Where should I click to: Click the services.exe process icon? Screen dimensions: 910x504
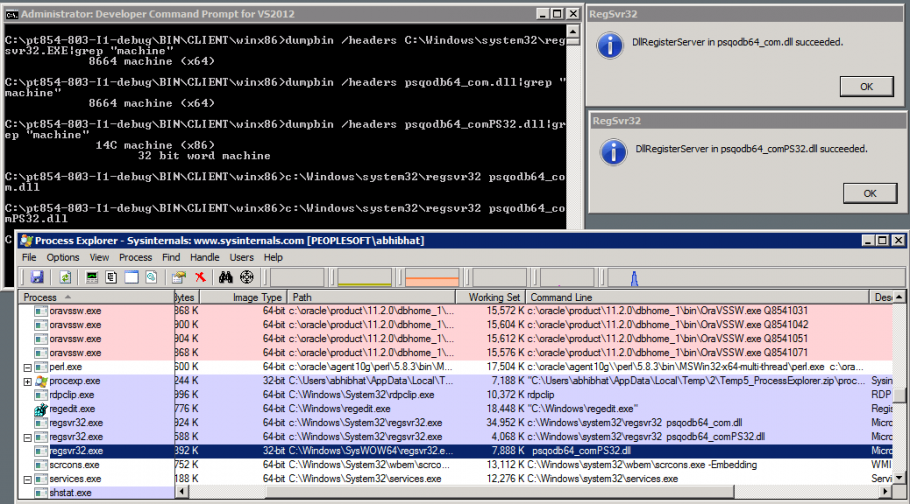(x=41, y=478)
